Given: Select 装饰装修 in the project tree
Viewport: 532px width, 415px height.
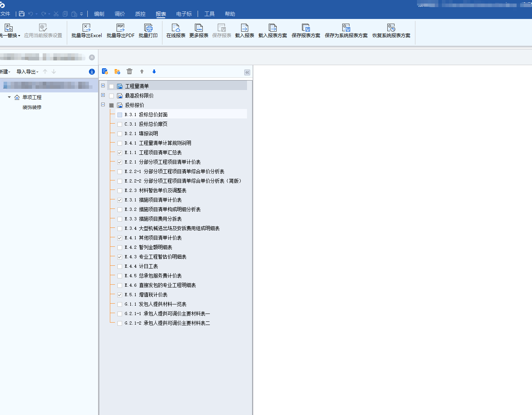Looking at the screenshot, I should tap(32, 107).
